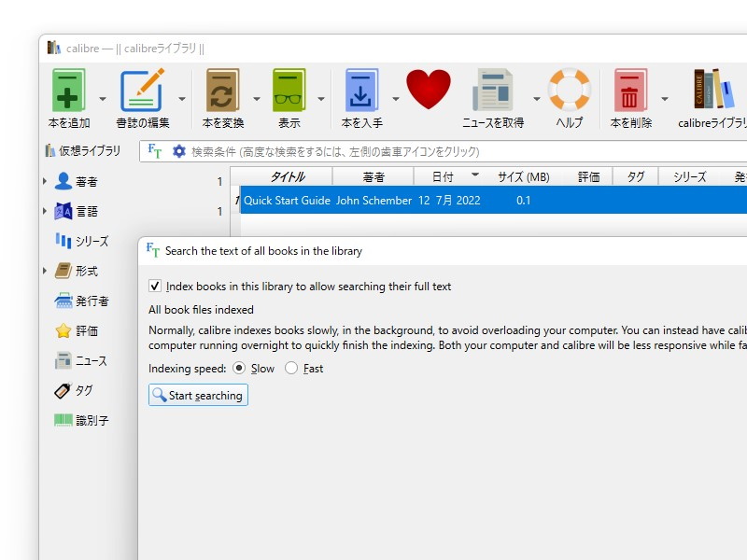Open the calibreライブラリ bookshelf icon
747x560 pixels.
tap(713, 89)
